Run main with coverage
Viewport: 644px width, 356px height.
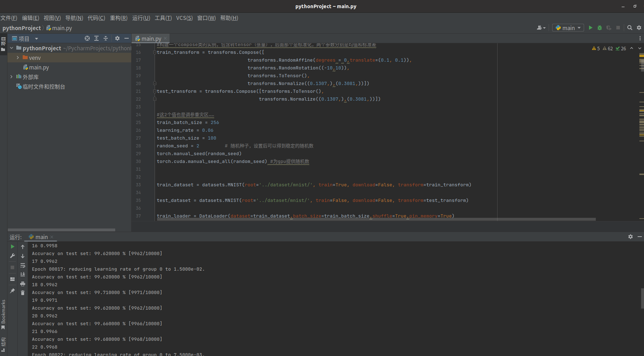click(609, 28)
